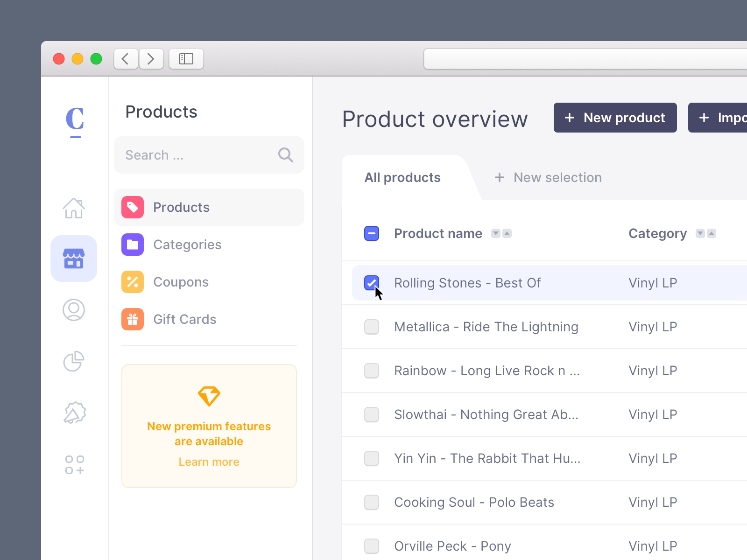Open the marketing badge icon
Viewport: 747px width, 560px height.
click(74, 413)
